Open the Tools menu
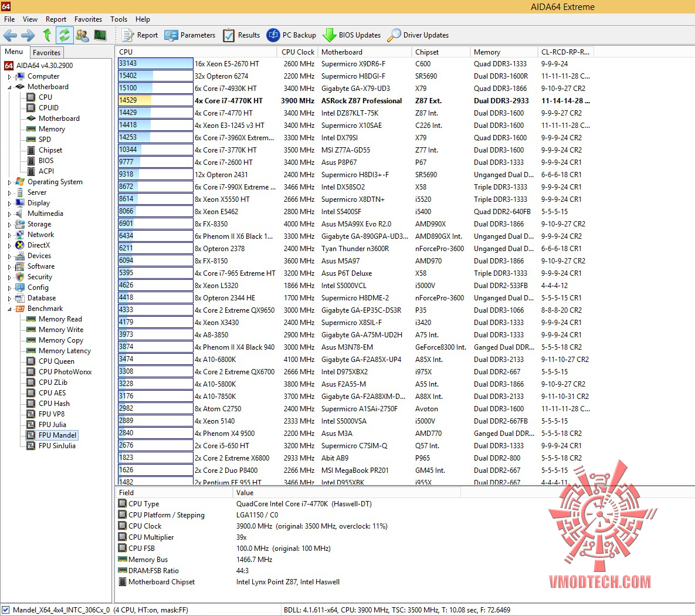The height and width of the screenshot is (616, 695). [x=119, y=19]
